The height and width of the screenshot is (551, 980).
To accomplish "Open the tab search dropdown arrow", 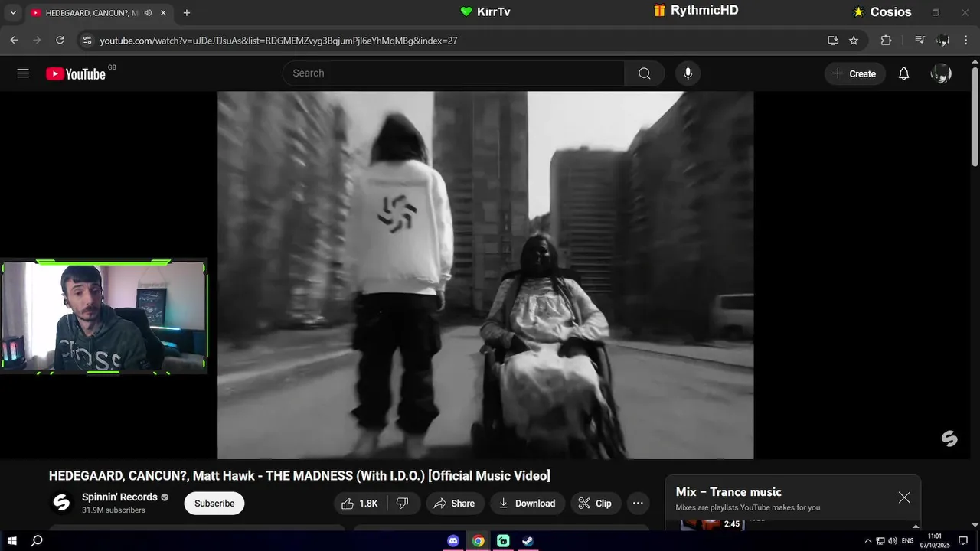I will 12,13.
